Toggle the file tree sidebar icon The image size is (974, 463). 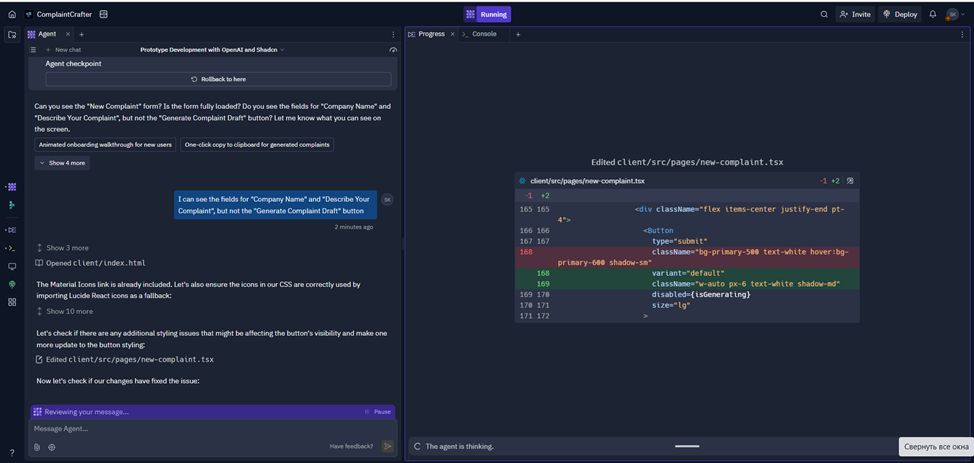12,35
